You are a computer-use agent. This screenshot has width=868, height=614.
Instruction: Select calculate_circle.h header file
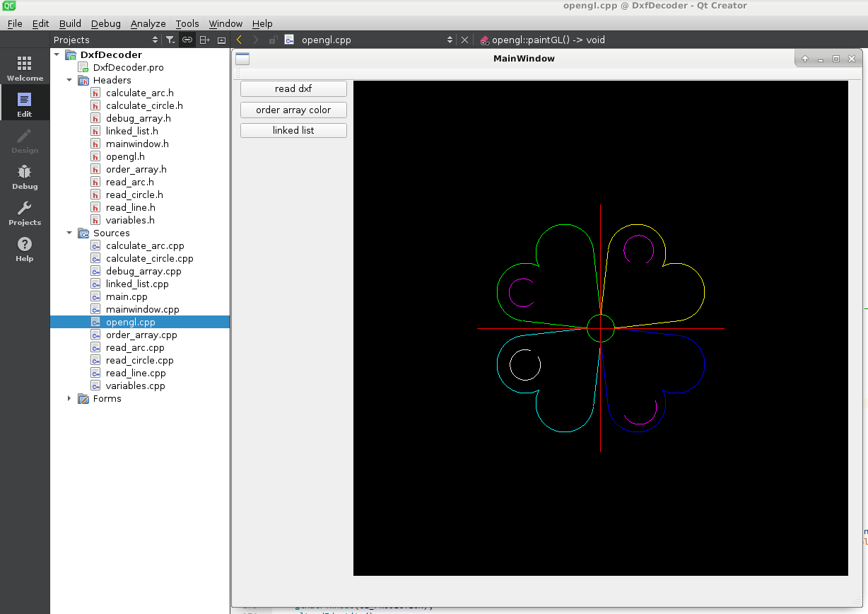[x=144, y=105]
